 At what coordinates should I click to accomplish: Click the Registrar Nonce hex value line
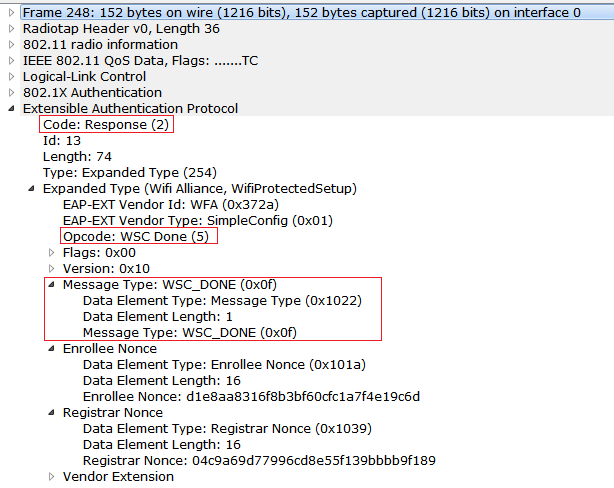coord(259,461)
